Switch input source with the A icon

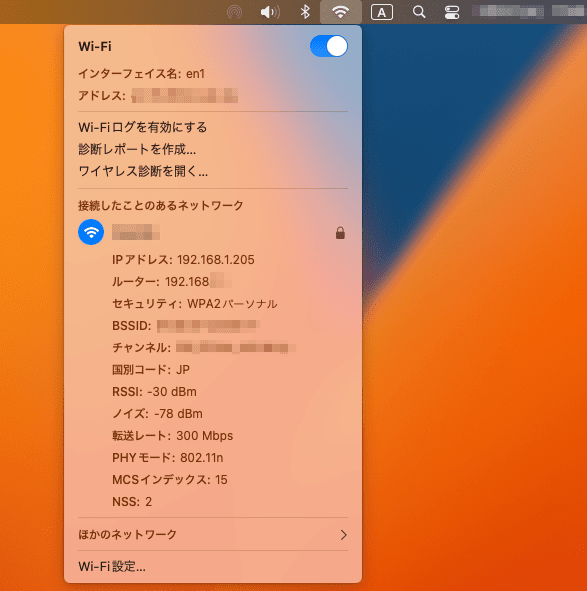tap(382, 12)
